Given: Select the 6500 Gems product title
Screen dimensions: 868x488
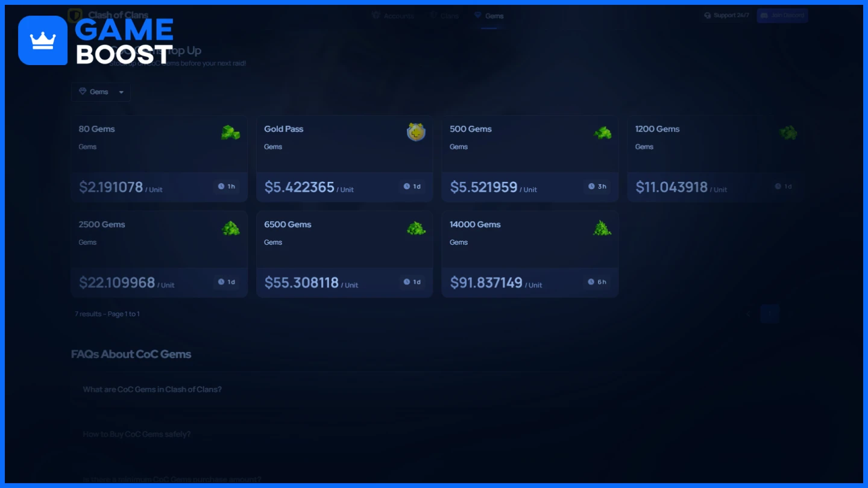Looking at the screenshot, I should coord(288,224).
